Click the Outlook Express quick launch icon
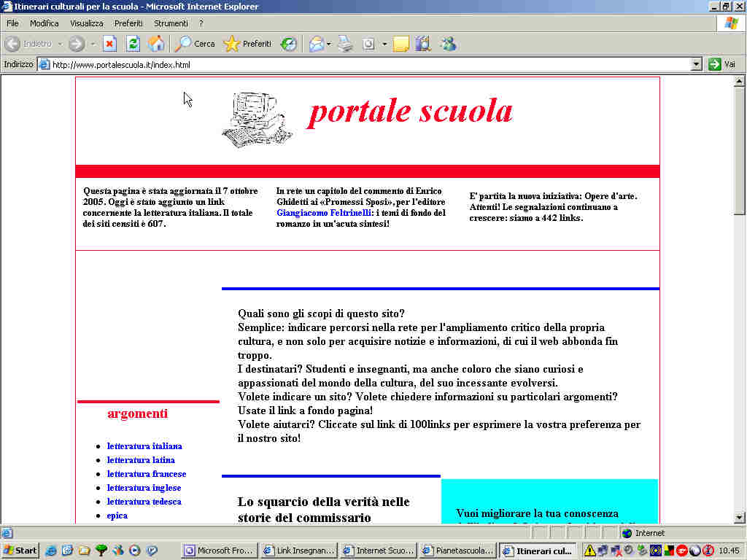747x560 pixels. pyautogui.click(x=67, y=551)
